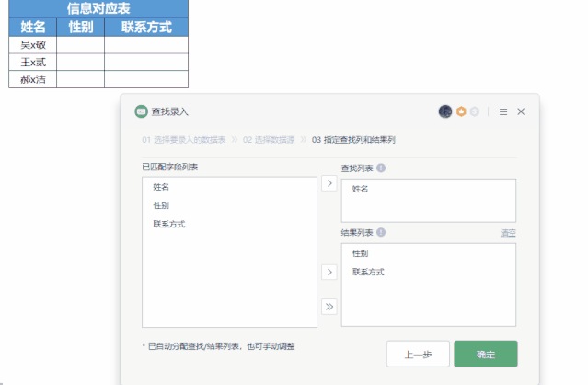Image resolution: width=588 pixels, height=385 pixels.
Task: Open the hamburger menu in dialog header
Action: 503,111
